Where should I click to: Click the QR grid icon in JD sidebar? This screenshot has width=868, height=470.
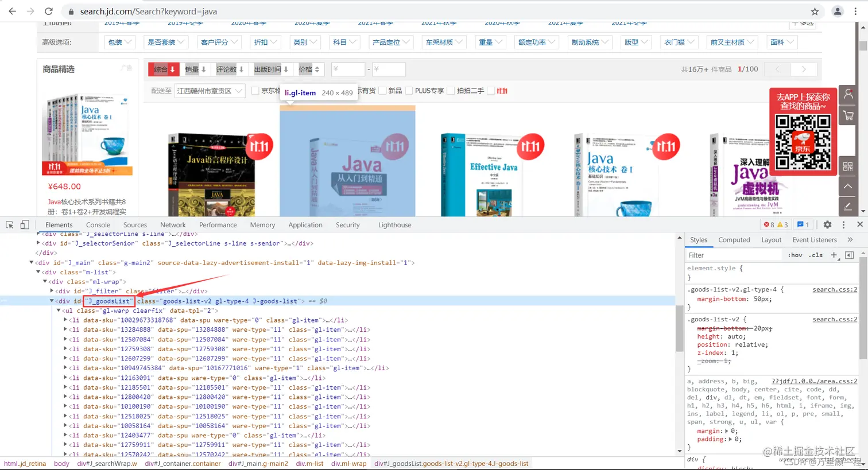[848, 166]
